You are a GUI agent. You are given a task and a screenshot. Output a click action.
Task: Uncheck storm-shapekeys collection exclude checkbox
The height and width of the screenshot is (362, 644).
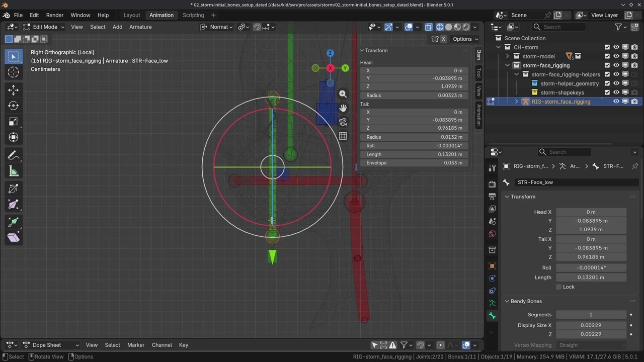[607, 93]
